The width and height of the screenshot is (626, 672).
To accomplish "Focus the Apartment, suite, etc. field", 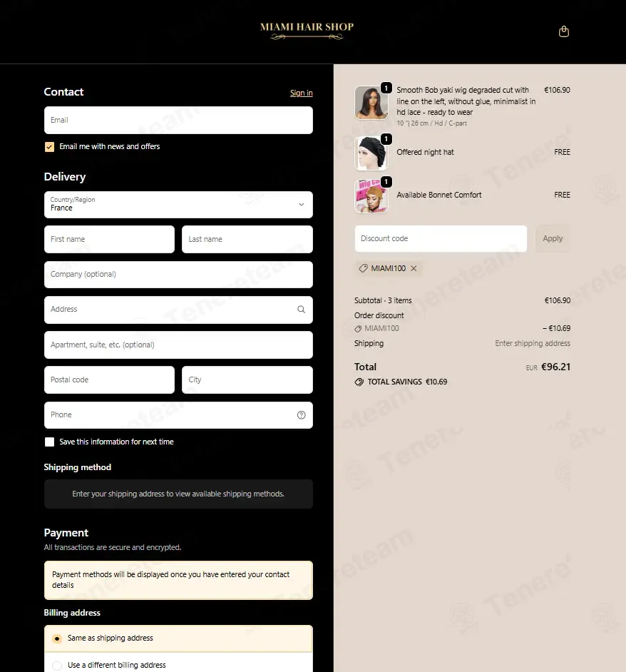I will click(178, 345).
